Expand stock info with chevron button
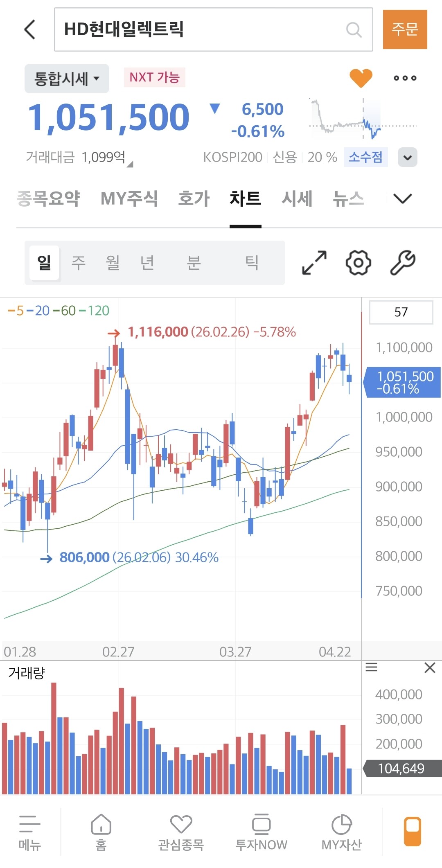Screen dimensions: 442x868 (x=407, y=157)
